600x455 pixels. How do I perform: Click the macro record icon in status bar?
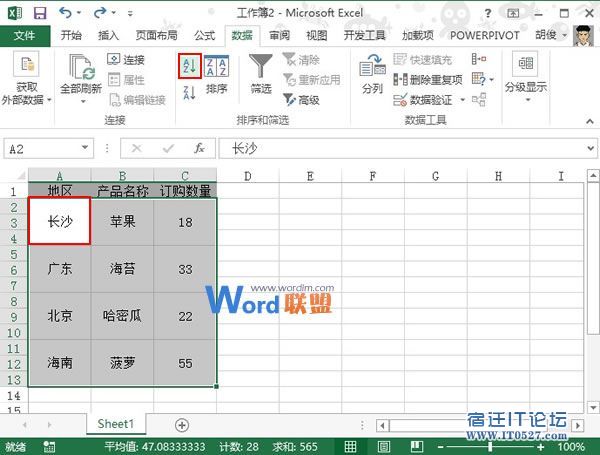point(49,447)
